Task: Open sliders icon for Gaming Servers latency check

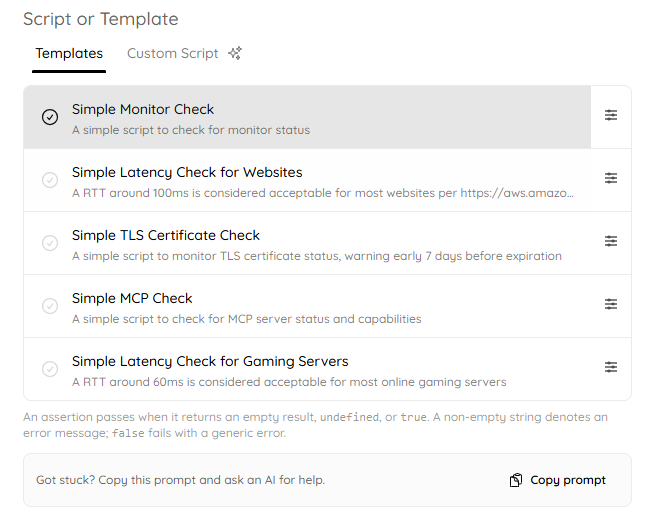Action: [610, 367]
